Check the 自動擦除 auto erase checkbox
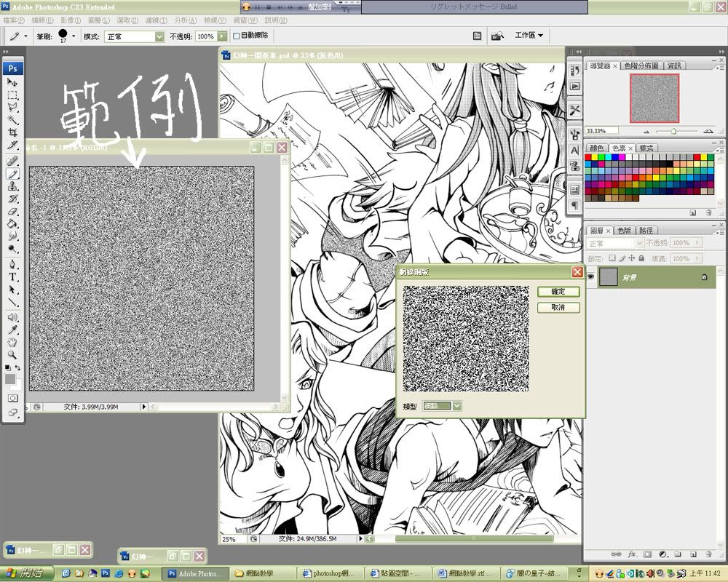728x582 pixels. (x=237, y=36)
